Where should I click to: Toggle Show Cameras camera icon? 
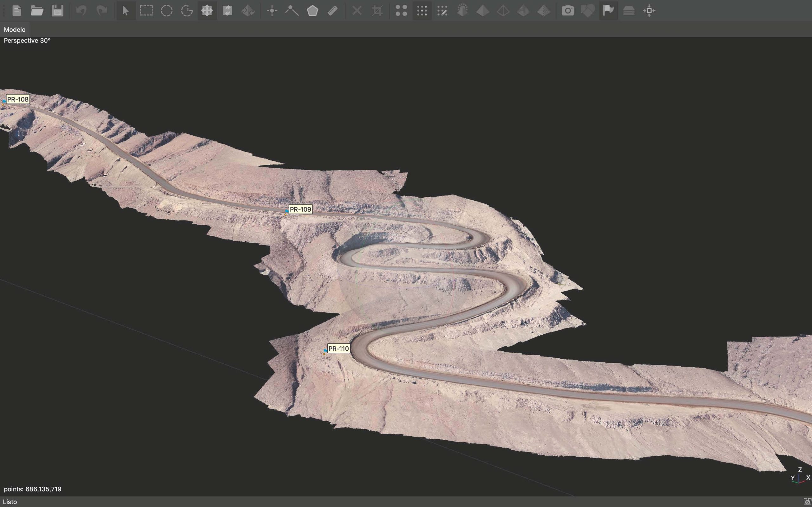click(x=568, y=11)
